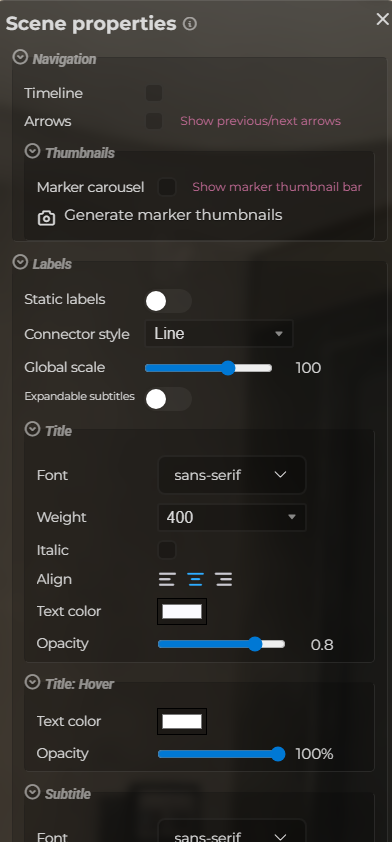
Task: Enable the Timeline checkbox
Action: coord(154,93)
